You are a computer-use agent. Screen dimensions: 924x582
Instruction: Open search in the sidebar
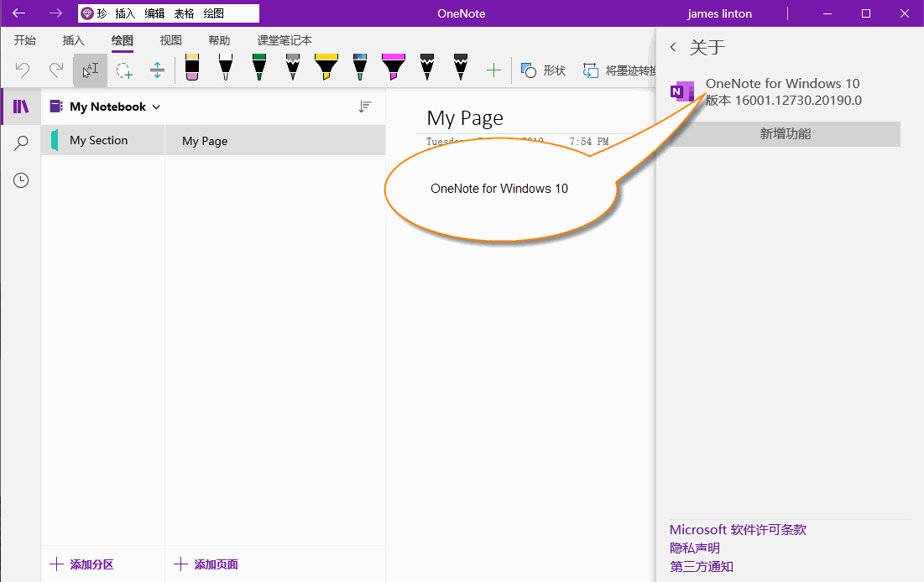tap(21, 143)
